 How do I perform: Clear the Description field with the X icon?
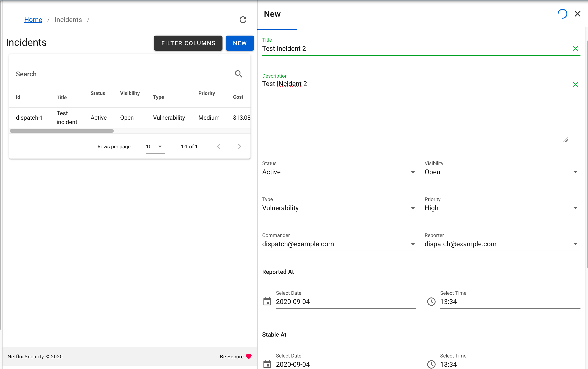click(x=575, y=85)
